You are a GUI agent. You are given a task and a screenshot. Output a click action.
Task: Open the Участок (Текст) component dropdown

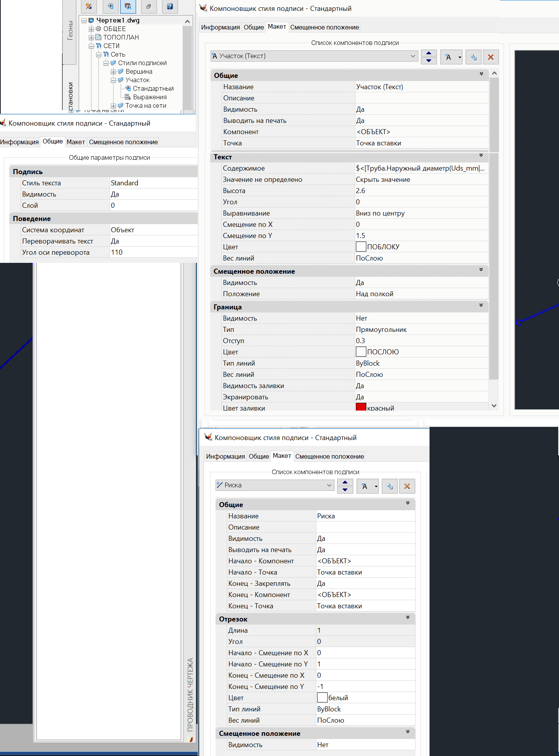[x=412, y=56]
